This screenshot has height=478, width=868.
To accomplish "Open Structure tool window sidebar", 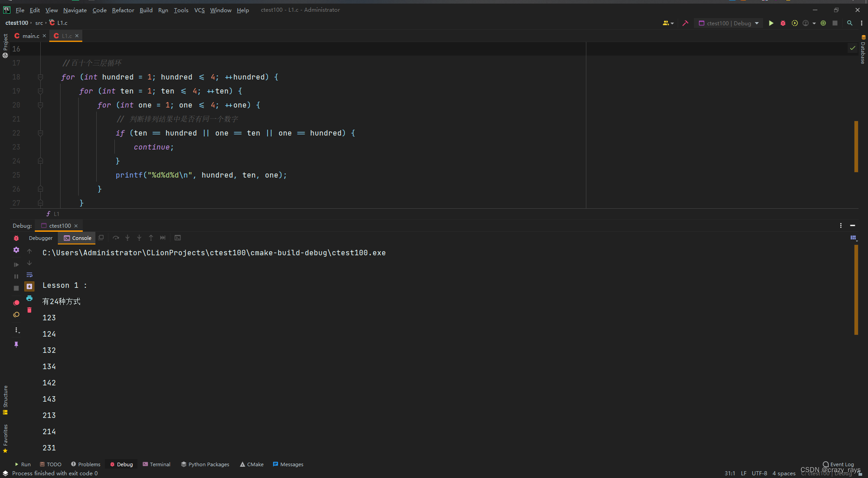I will pos(5,400).
